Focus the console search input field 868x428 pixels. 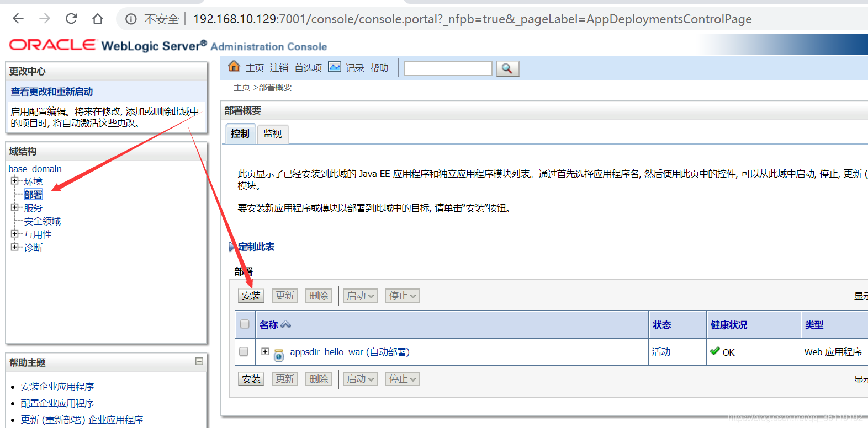click(448, 68)
